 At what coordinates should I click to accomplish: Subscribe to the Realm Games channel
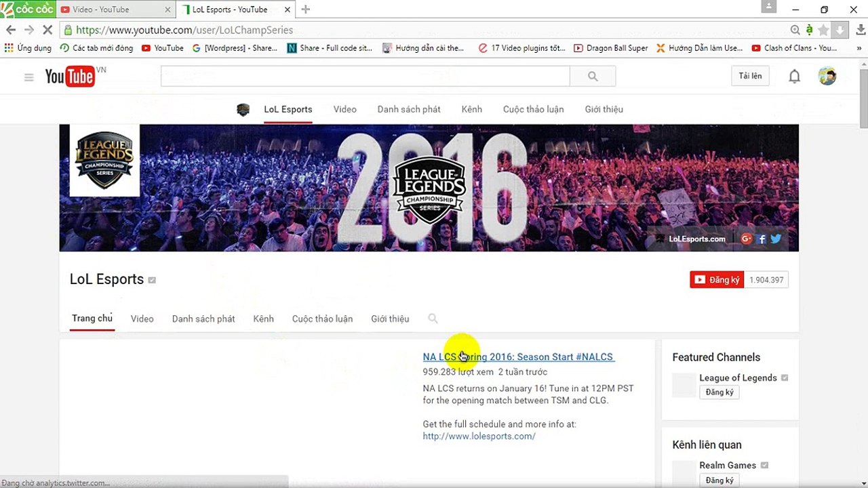point(719,481)
